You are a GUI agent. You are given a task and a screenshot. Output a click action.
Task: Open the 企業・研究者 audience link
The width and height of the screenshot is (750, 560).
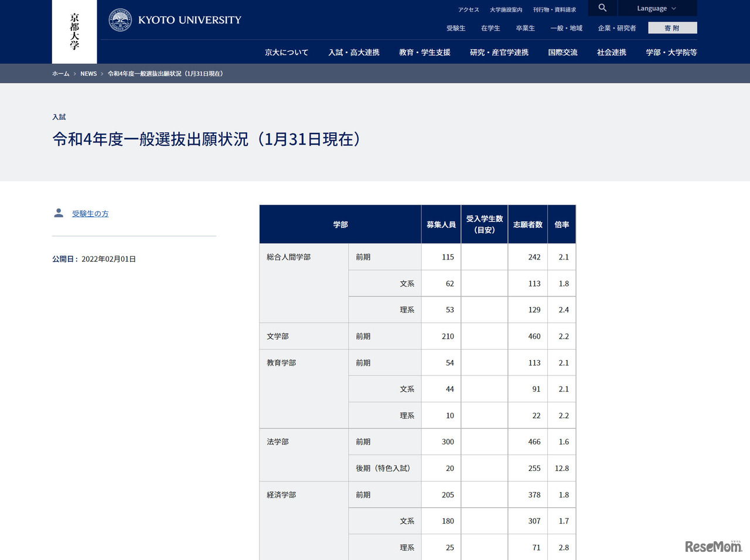pos(617,28)
